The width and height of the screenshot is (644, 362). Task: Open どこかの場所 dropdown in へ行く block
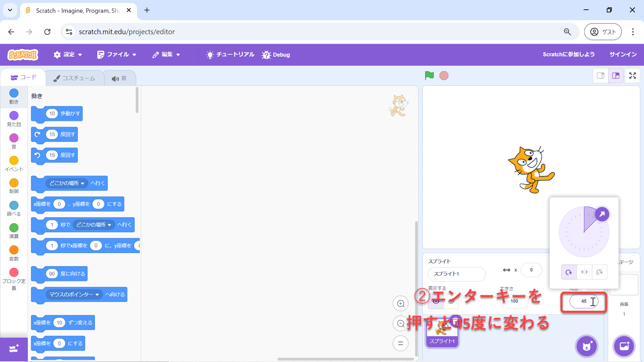(67, 183)
